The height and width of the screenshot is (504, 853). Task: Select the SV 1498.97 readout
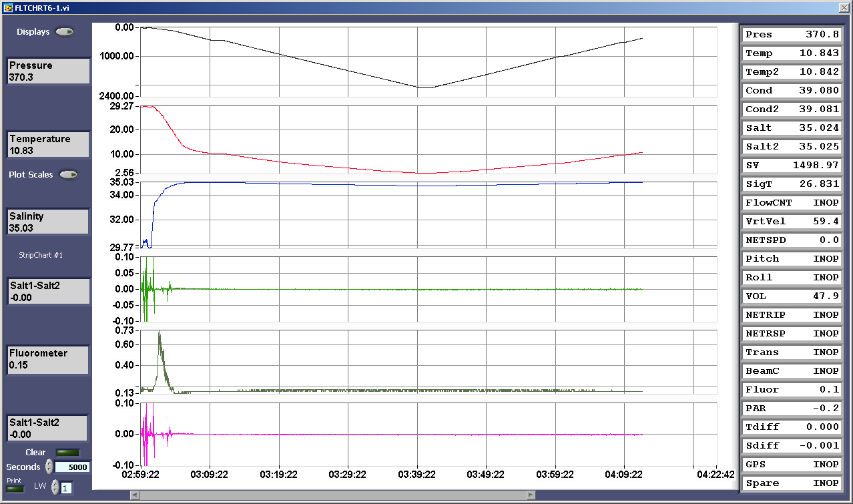(x=792, y=166)
